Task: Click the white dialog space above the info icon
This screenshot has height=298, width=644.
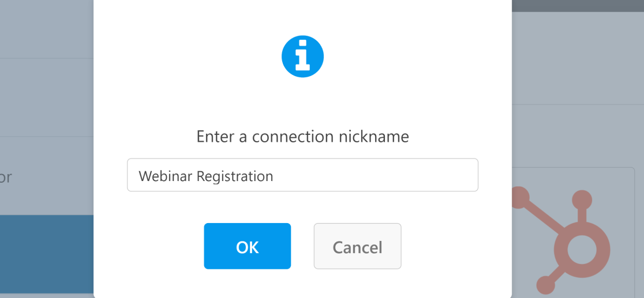Action: pyautogui.click(x=303, y=16)
